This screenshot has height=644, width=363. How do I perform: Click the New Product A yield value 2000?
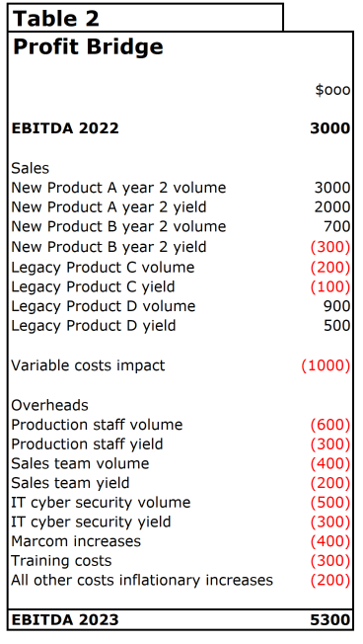[332, 207]
